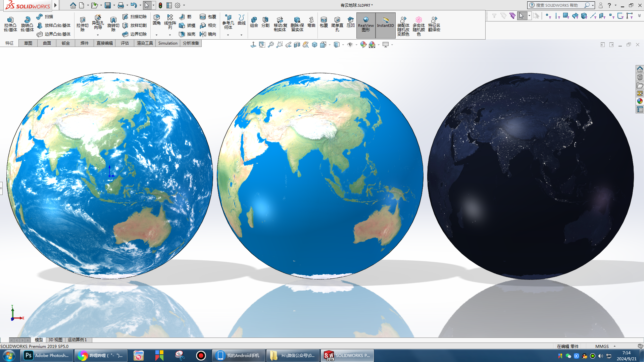Expand the 参考几何体 dropdown arrow
Screen dimensions: 644x362
(x=228, y=35)
